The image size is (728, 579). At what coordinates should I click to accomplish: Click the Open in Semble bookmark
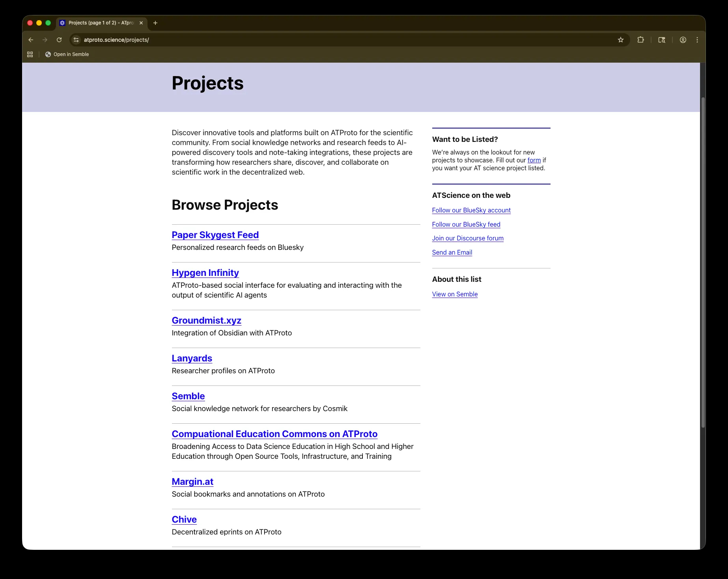67,54
